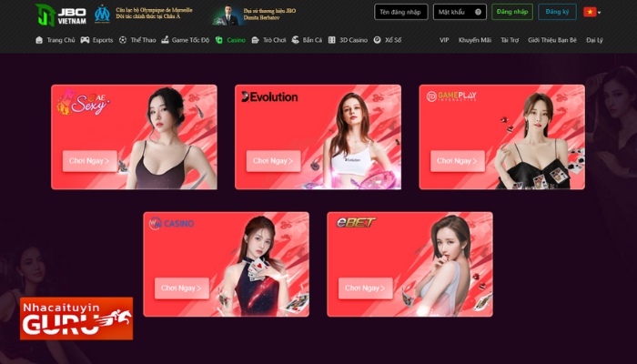
Task: Open the Tài Trợ sponsorship link
Action: coord(510,40)
